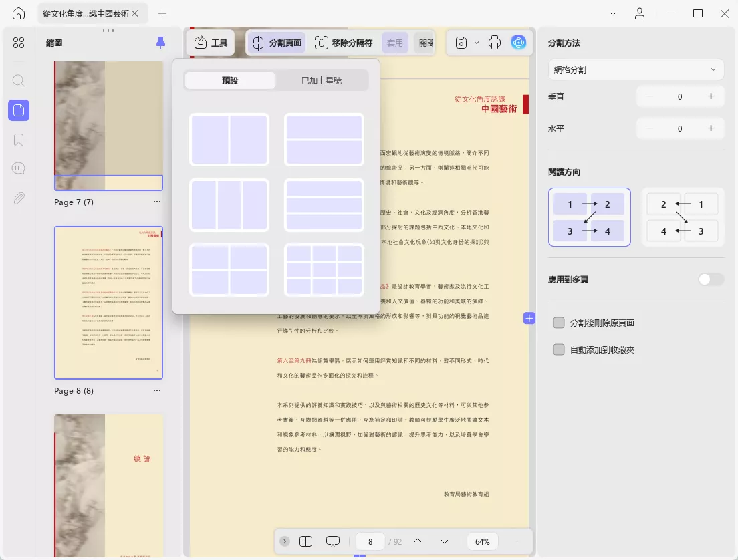Click the 垂直 value field

click(680, 96)
